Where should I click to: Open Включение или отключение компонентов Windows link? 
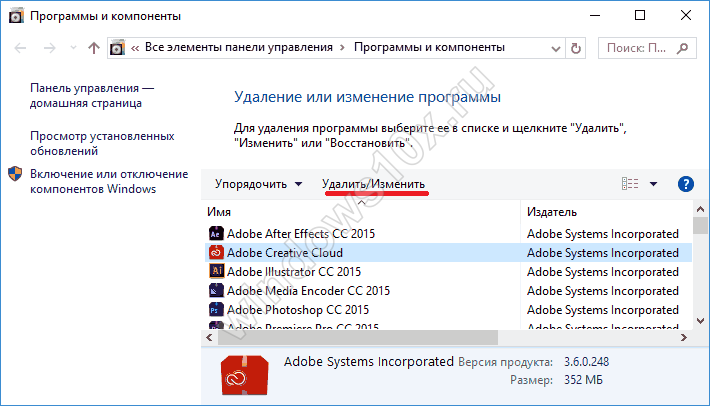point(109,182)
